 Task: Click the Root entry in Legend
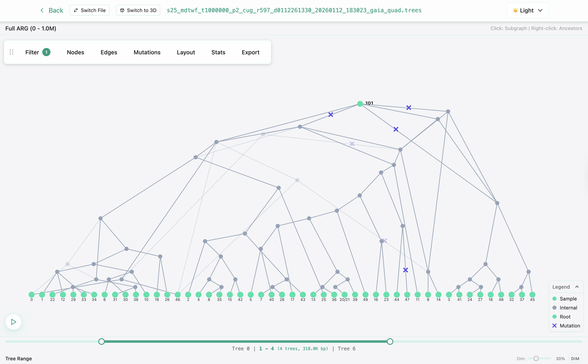point(561,317)
